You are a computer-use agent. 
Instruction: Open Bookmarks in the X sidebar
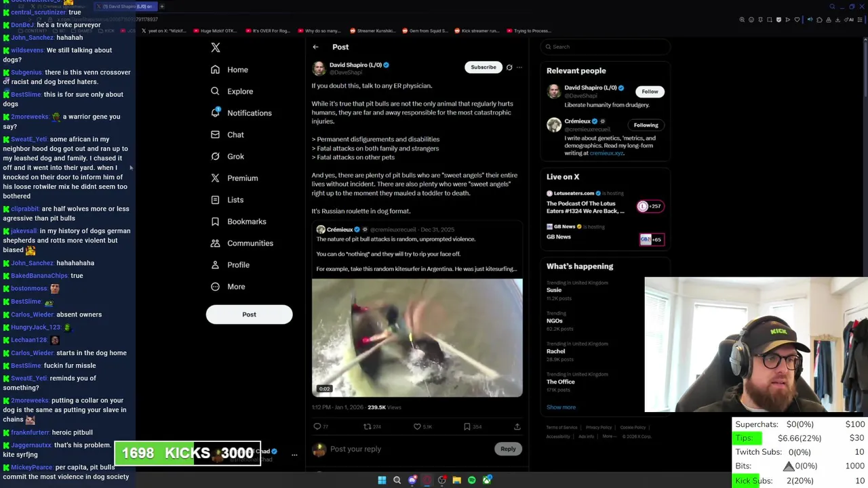(x=238, y=222)
